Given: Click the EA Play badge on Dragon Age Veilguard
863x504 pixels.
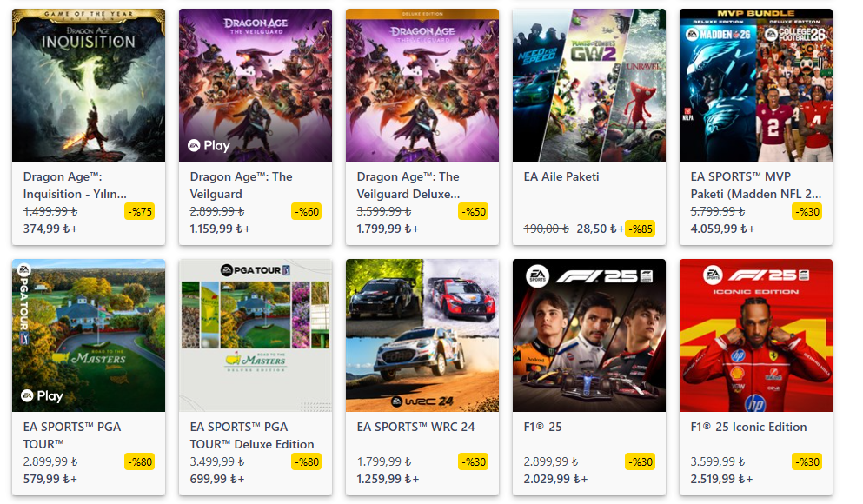Looking at the screenshot, I should (x=209, y=145).
